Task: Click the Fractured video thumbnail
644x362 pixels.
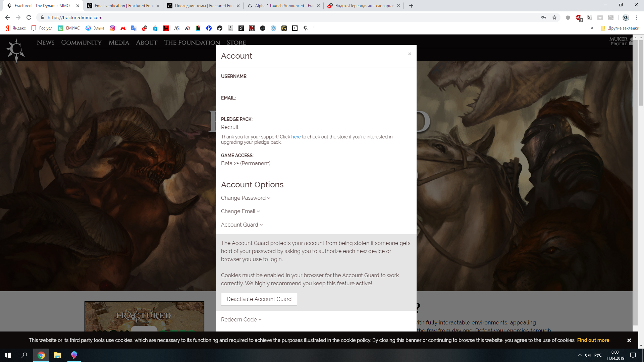Action: coord(144,316)
